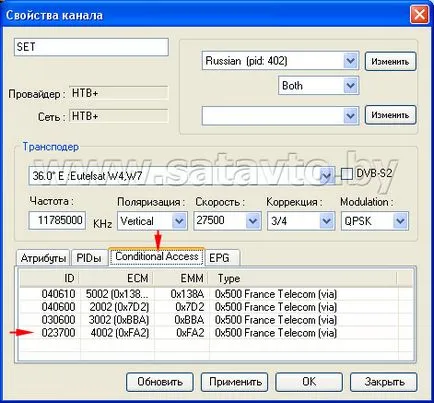Click the frequency field showing 11785000

click(57, 220)
